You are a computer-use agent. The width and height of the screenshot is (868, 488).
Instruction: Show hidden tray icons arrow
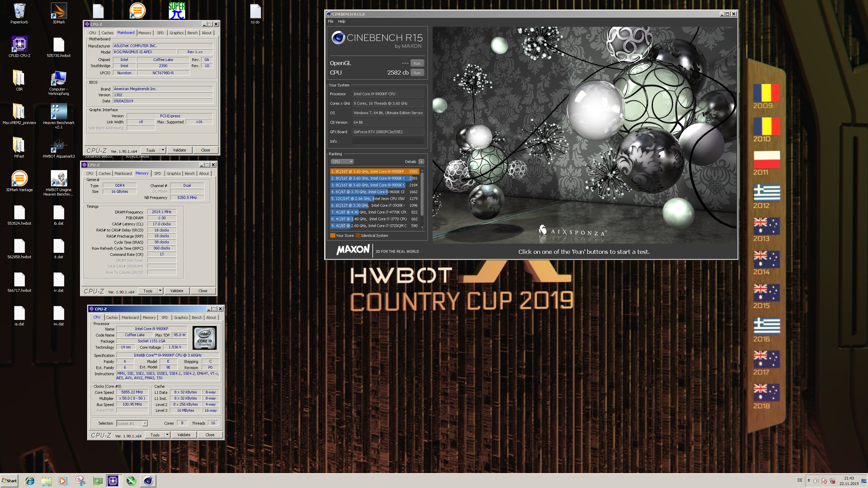point(809,481)
